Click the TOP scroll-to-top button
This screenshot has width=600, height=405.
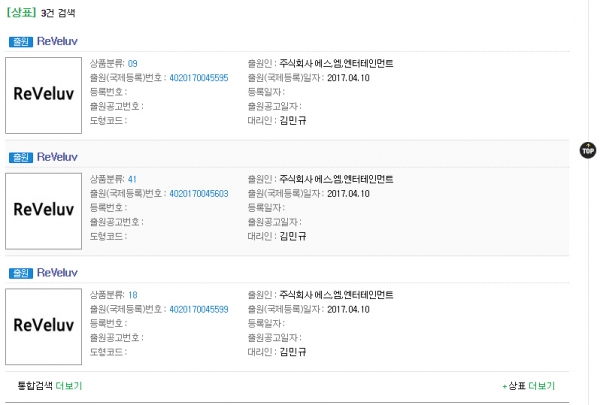pyautogui.click(x=587, y=150)
